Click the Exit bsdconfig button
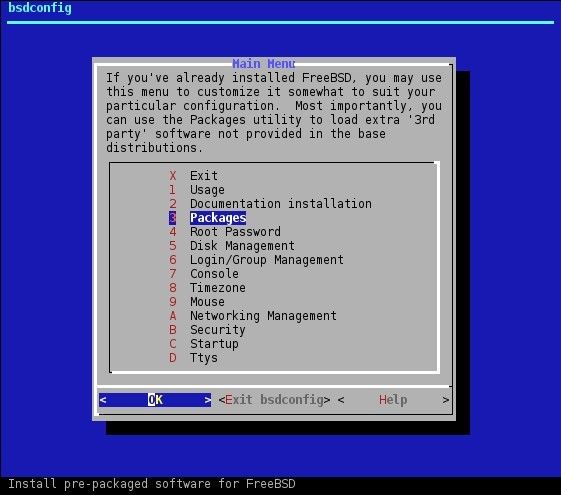The width and height of the screenshot is (561, 495). pyautogui.click(x=274, y=400)
